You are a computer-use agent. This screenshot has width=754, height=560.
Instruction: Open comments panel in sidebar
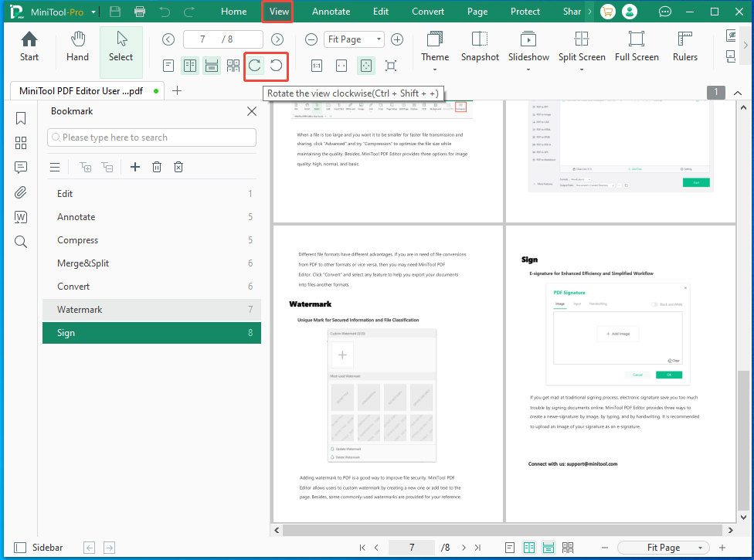point(21,168)
